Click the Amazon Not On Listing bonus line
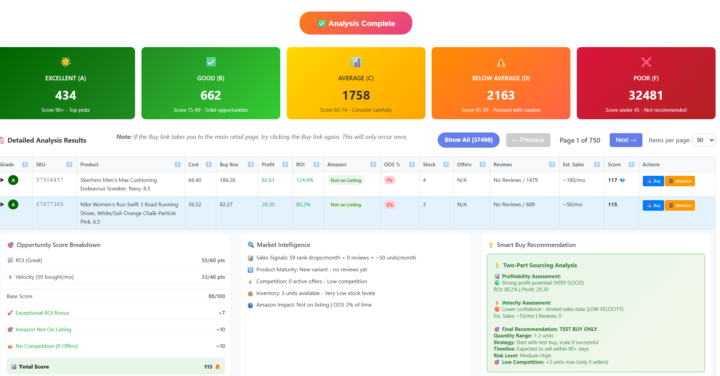720x376 pixels. pos(116,329)
